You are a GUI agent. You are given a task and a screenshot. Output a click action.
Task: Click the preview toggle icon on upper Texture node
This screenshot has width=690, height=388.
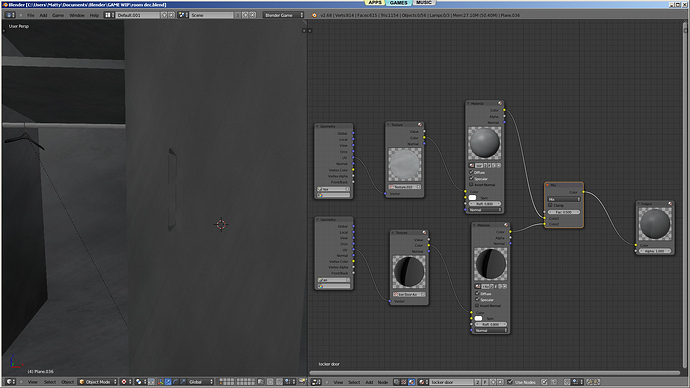(420, 124)
